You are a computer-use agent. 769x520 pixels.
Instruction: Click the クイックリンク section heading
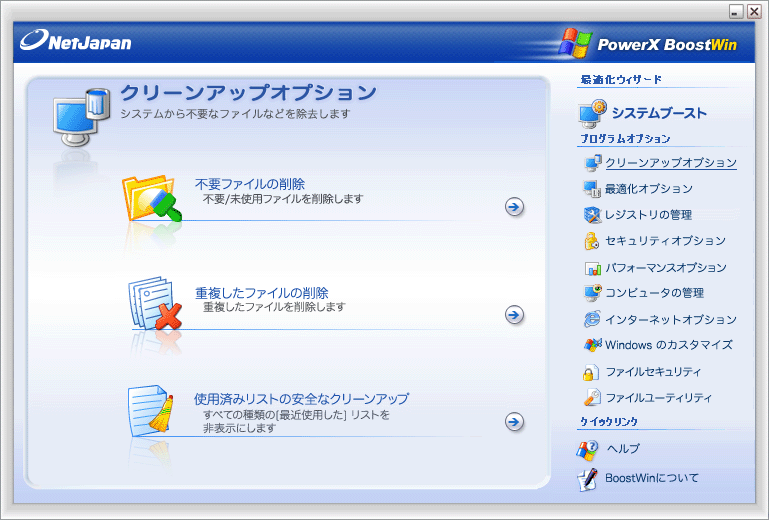click(x=609, y=421)
